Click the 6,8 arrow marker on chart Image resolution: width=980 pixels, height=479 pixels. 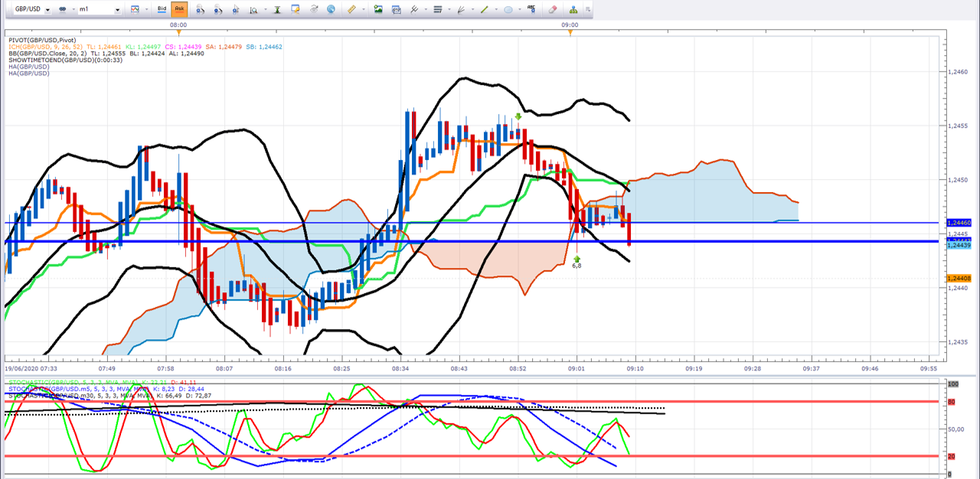tap(577, 262)
